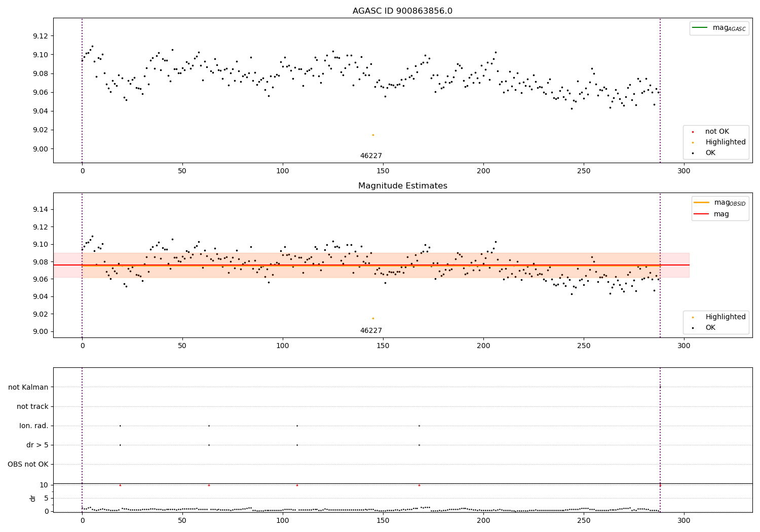This screenshot has height=532, width=760.
Task: Click the '9.12' tick label in top plot
Action: (41, 36)
